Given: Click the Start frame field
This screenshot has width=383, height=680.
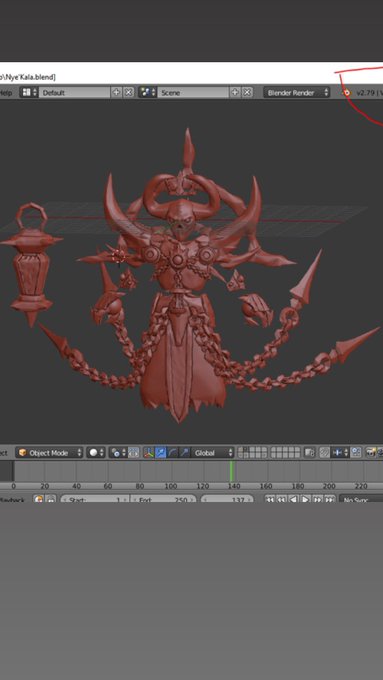Looking at the screenshot, I should point(95,500).
